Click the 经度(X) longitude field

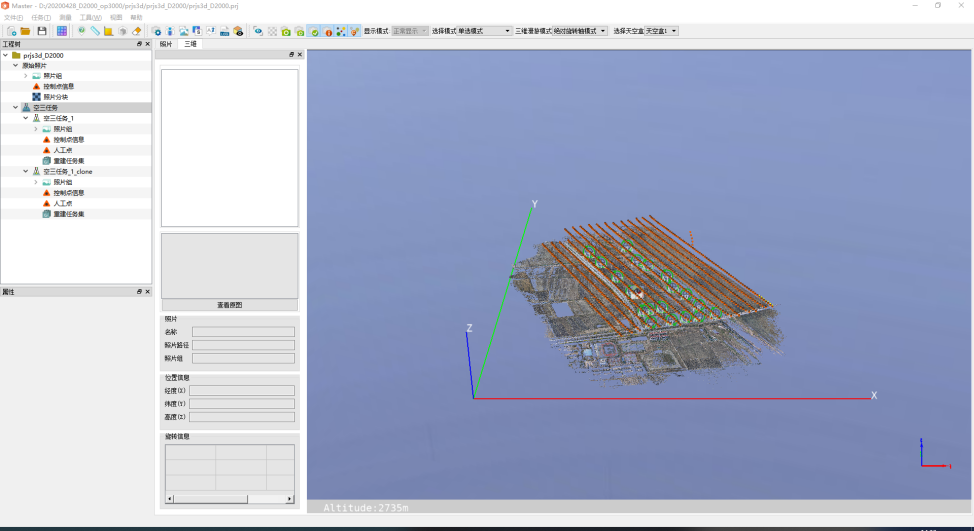[242, 391]
